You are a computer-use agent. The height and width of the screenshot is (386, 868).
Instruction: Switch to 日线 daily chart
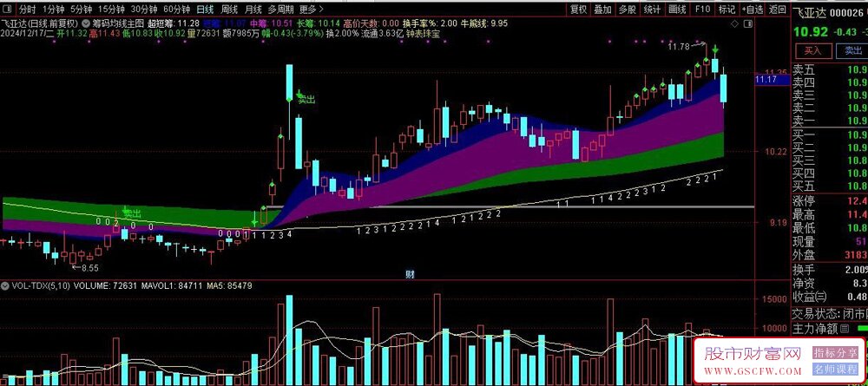206,10
